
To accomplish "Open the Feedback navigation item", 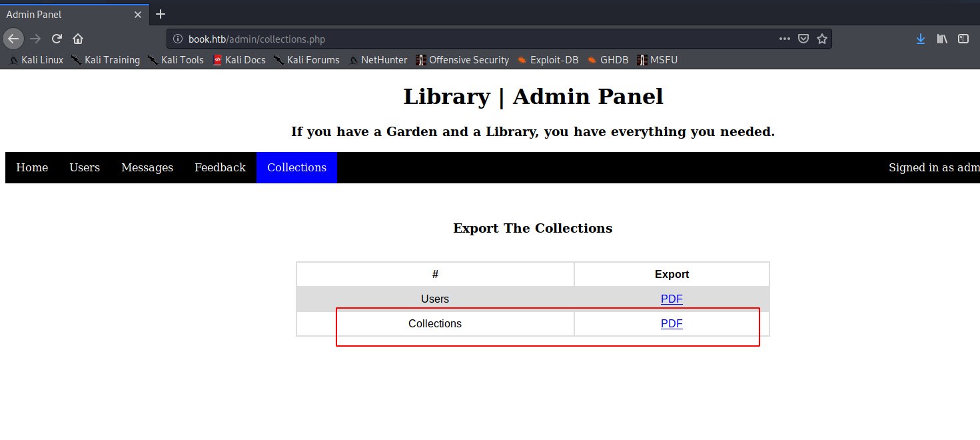I will tap(220, 167).
